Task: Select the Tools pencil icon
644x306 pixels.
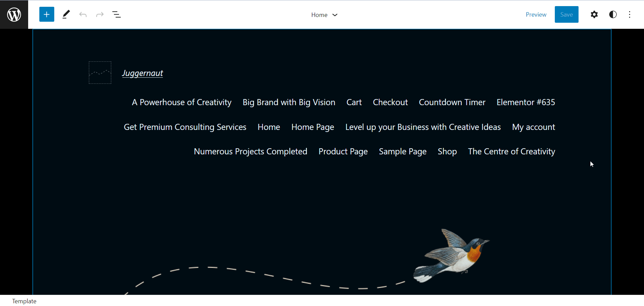Action: pos(66,14)
